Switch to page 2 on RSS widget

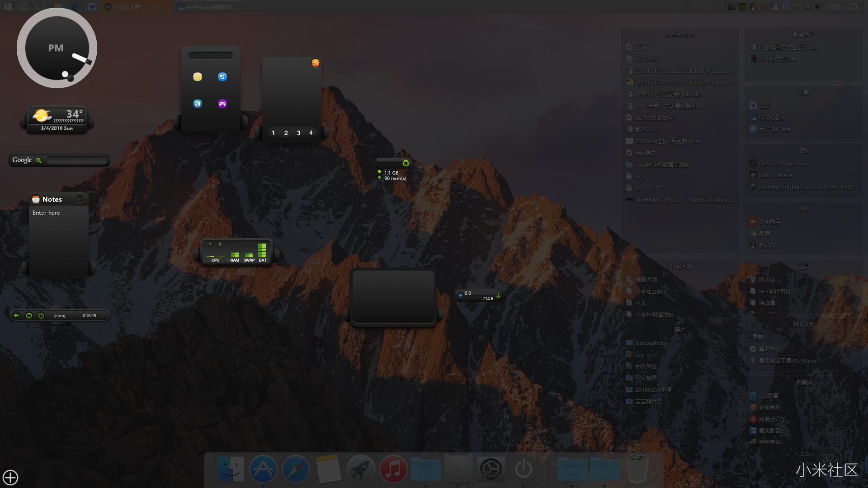(x=286, y=133)
